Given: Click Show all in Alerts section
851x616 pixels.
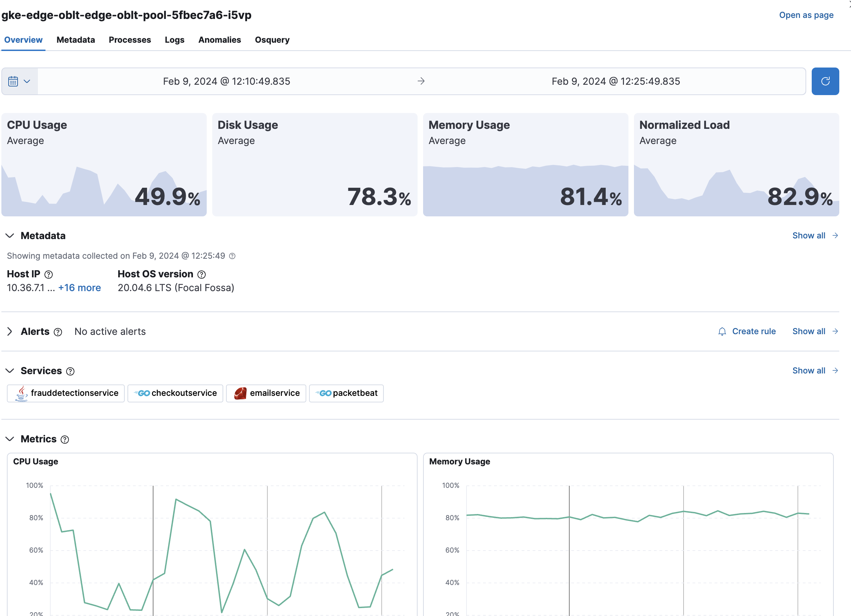Looking at the screenshot, I should coord(809,331).
